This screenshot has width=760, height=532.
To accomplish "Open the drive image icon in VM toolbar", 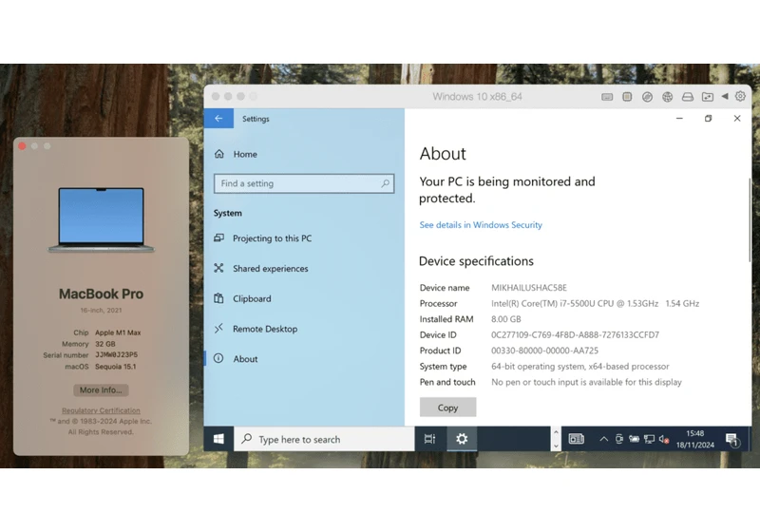I will point(687,97).
